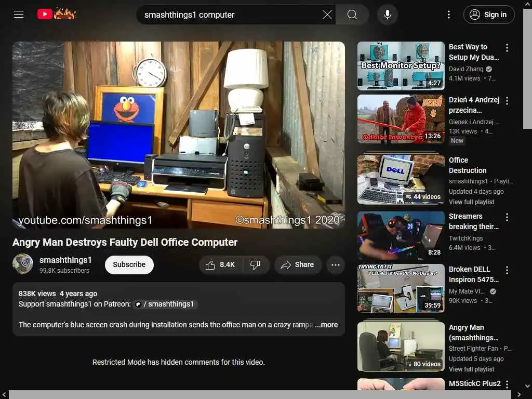Viewport: 532px width, 399px height.
Task: Dislike the video
Action: 256,264
